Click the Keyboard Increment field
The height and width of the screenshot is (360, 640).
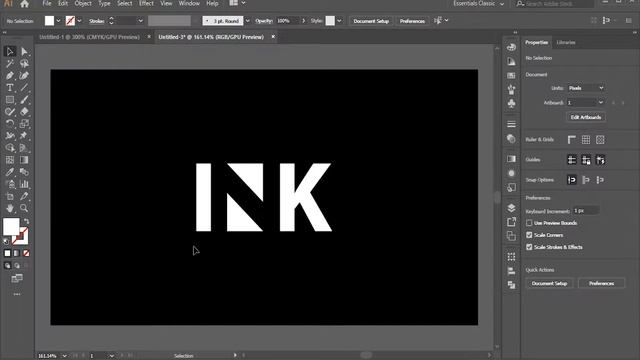tap(586, 211)
